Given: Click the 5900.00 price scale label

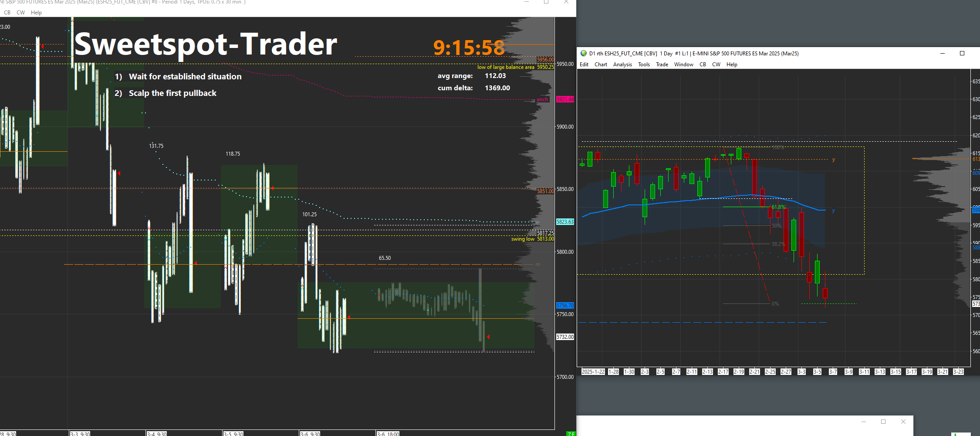Looking at the screenshot, I should (565, 127).
